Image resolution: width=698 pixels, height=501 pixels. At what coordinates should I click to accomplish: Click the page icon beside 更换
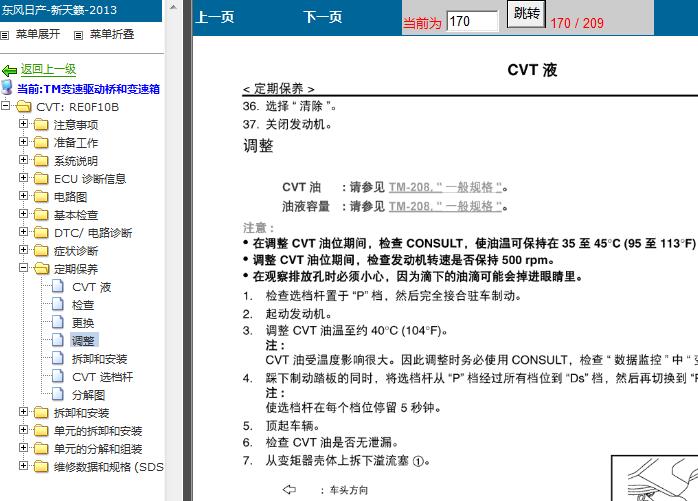point(58,322)
